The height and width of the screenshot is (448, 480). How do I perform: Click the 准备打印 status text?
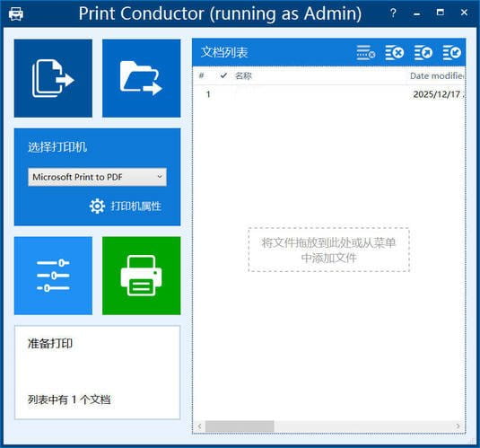(50, 344)
